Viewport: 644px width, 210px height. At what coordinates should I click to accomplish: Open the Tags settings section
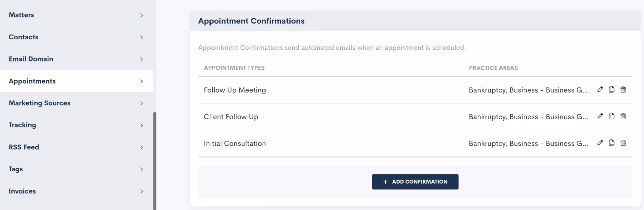16,169
